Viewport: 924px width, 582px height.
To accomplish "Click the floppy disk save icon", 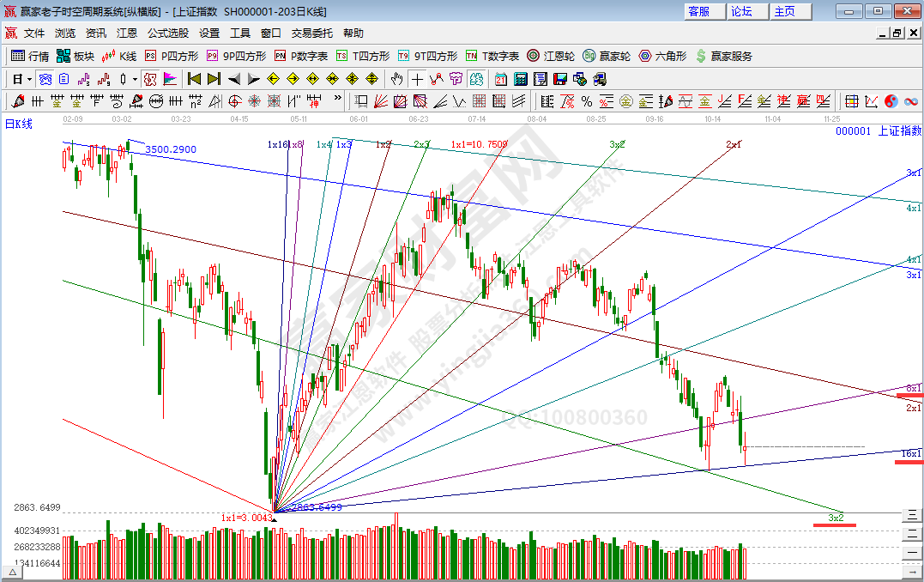I will point(560,79).
